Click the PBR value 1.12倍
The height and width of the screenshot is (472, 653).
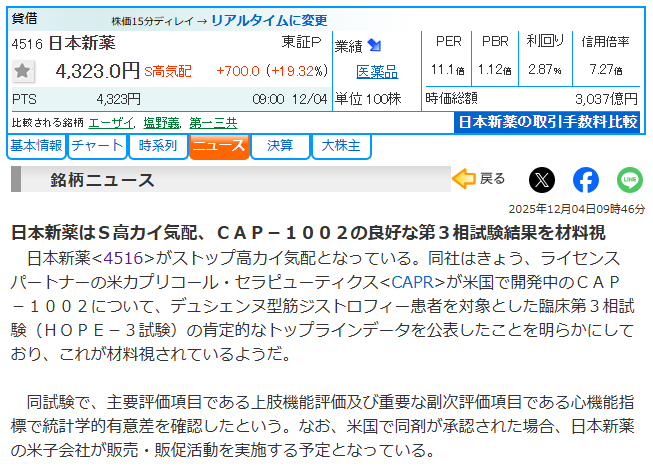[x=494, y=69]
